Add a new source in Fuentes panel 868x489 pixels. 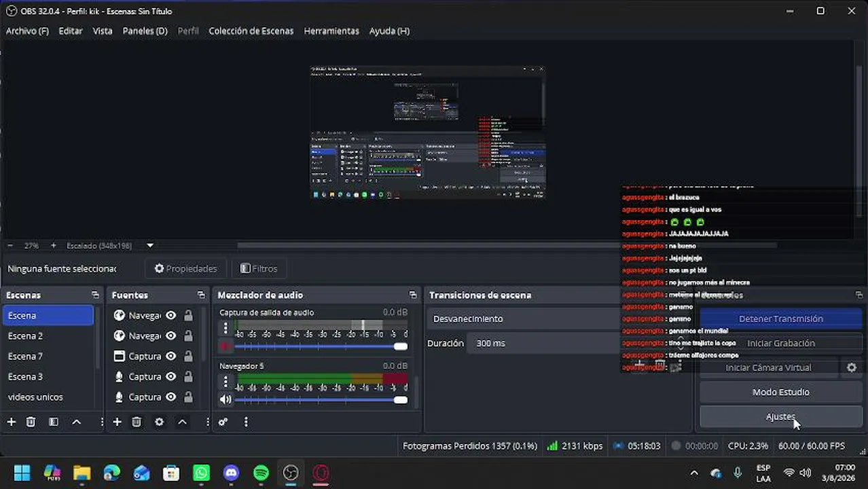point(117,422)
